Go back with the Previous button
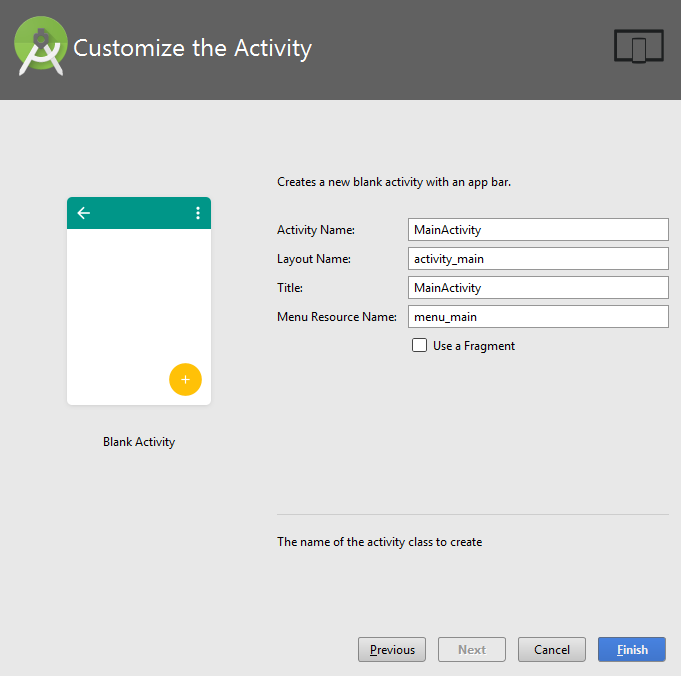 click(x=392, y=649)
